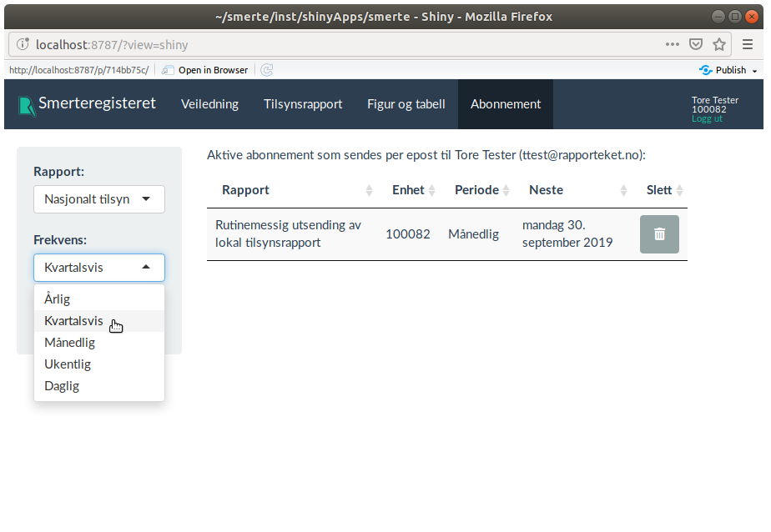The height and width of the screenshot is (532, 771).
Task: Click the trash icon to delete subscription
Action: (659, 234)
